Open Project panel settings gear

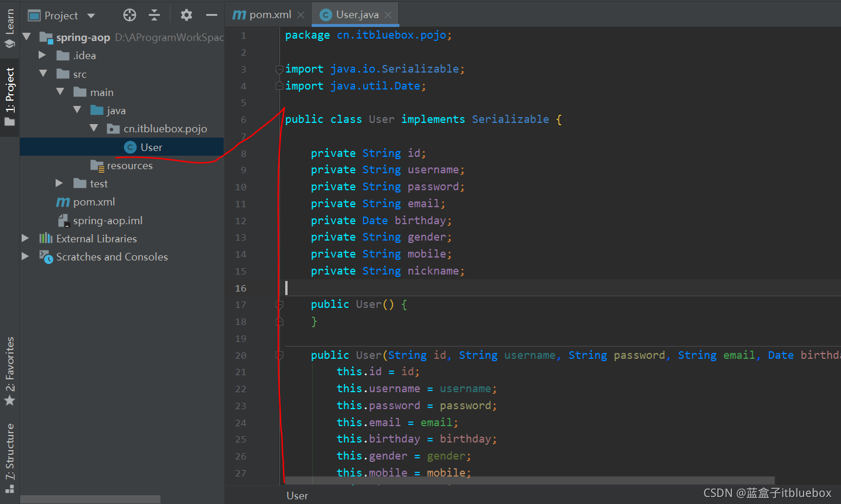[x=186, y=15]
